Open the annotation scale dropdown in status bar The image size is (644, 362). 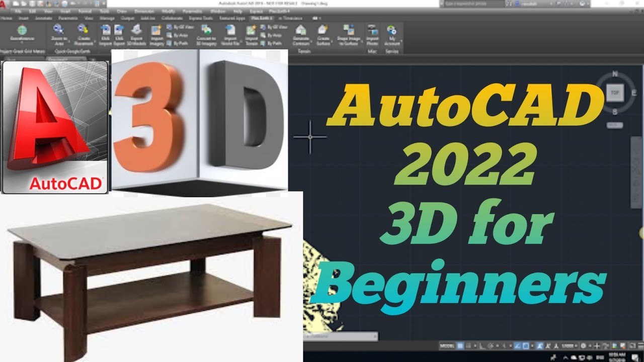tap(571, 346)
